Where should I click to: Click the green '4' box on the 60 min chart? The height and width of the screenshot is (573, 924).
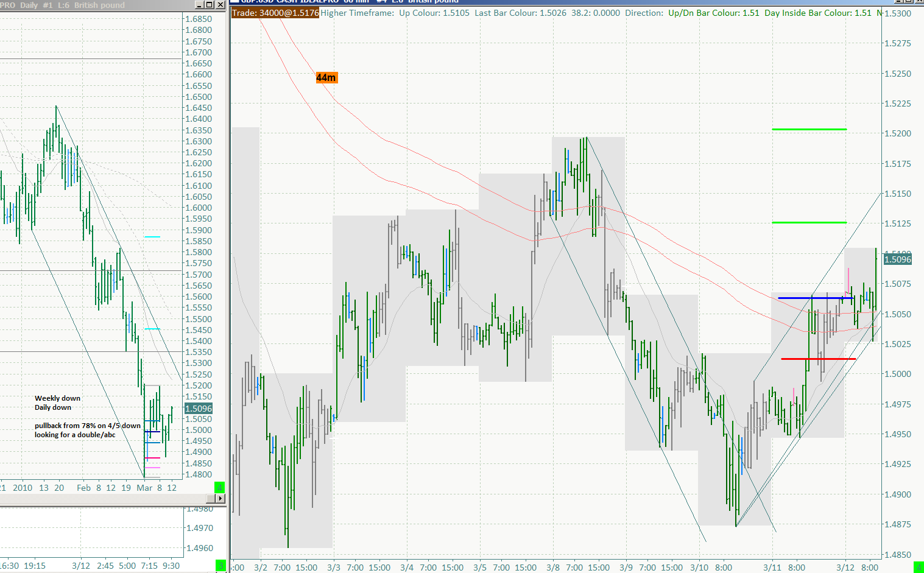pyautogui.click(x=919, y=568)
